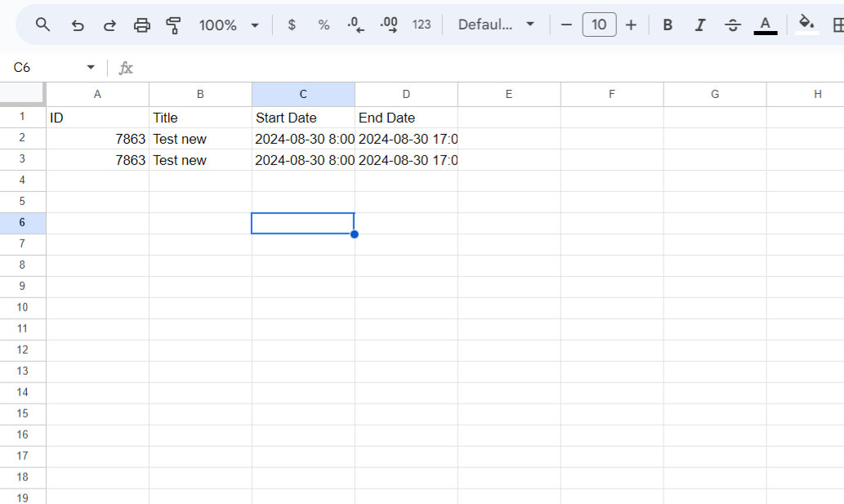
Task: Toggle italic formatting
Action: point(699,25)
